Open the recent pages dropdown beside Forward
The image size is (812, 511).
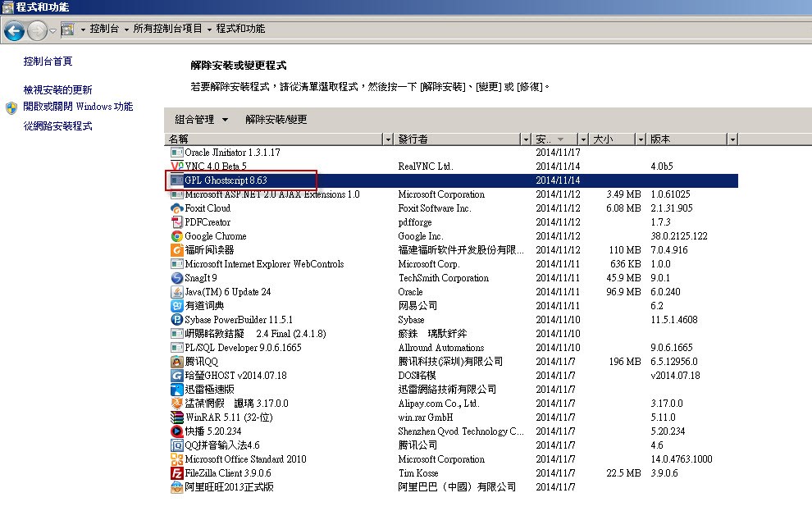pyautogui.click(x=52, y=31)
